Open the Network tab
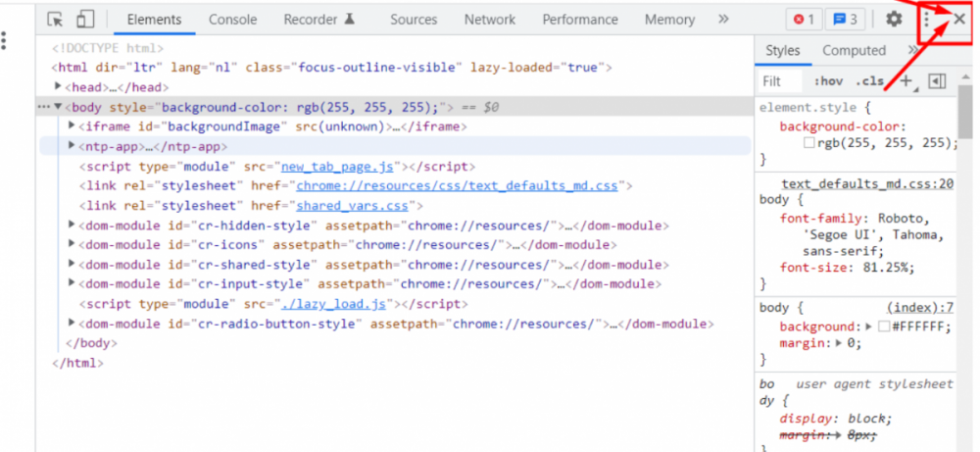The width and height of the screenshot is (980, 452). [x=490, y=20]
